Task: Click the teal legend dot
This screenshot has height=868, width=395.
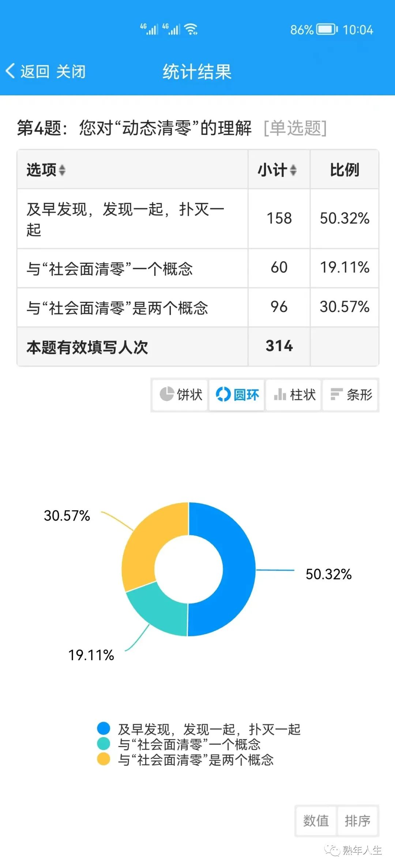Action: coord(104,743)
